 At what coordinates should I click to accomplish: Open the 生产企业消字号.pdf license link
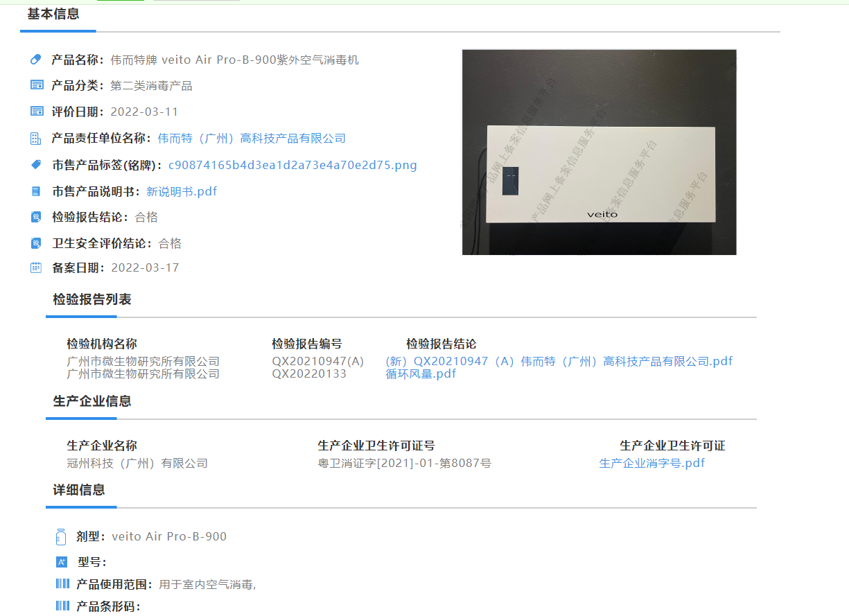click(651, 463)
